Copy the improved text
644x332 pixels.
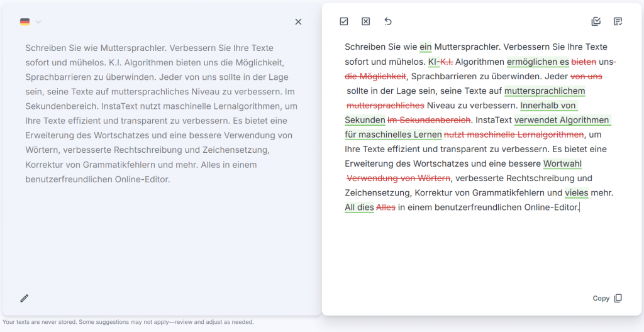coord(608,298)
